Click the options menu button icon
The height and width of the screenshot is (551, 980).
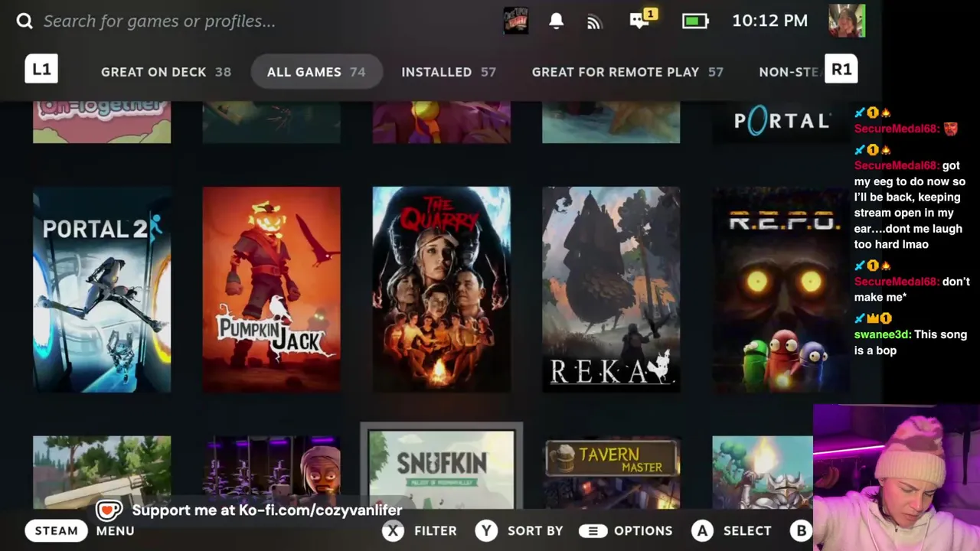593,530
